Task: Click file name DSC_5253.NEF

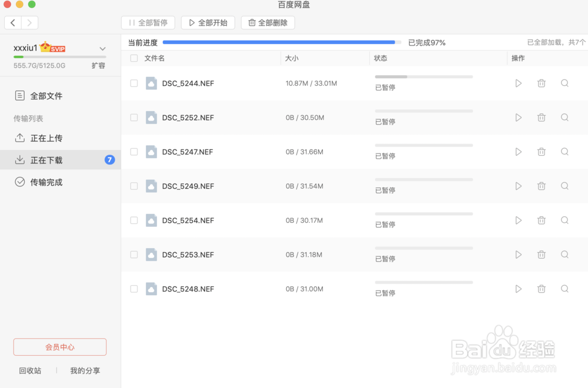Action: 188,255
